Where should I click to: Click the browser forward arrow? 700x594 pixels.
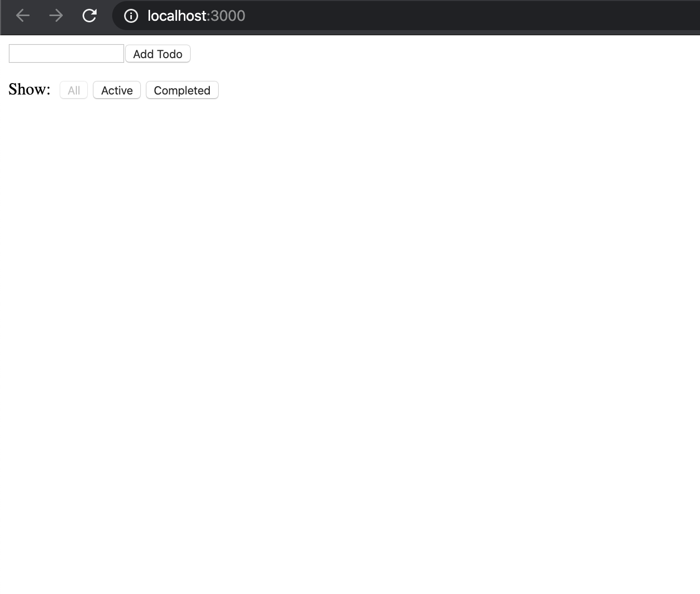[x=56, y=16]
